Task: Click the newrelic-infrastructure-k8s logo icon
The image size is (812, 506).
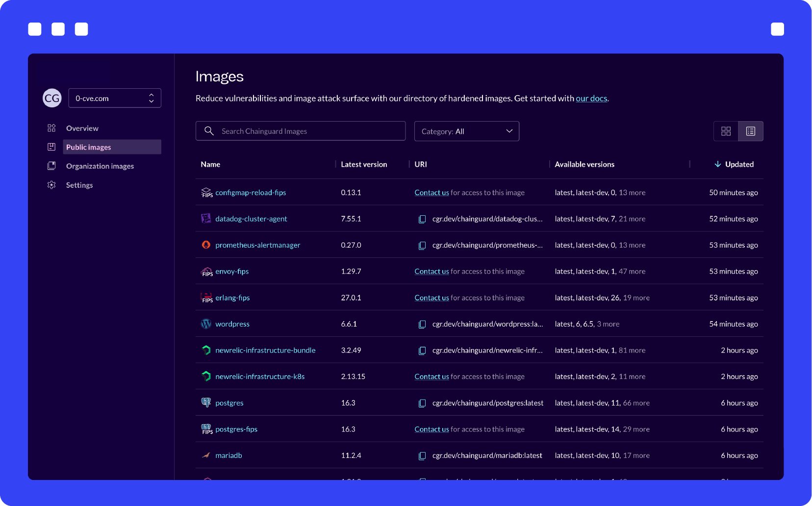Action: 206,377
